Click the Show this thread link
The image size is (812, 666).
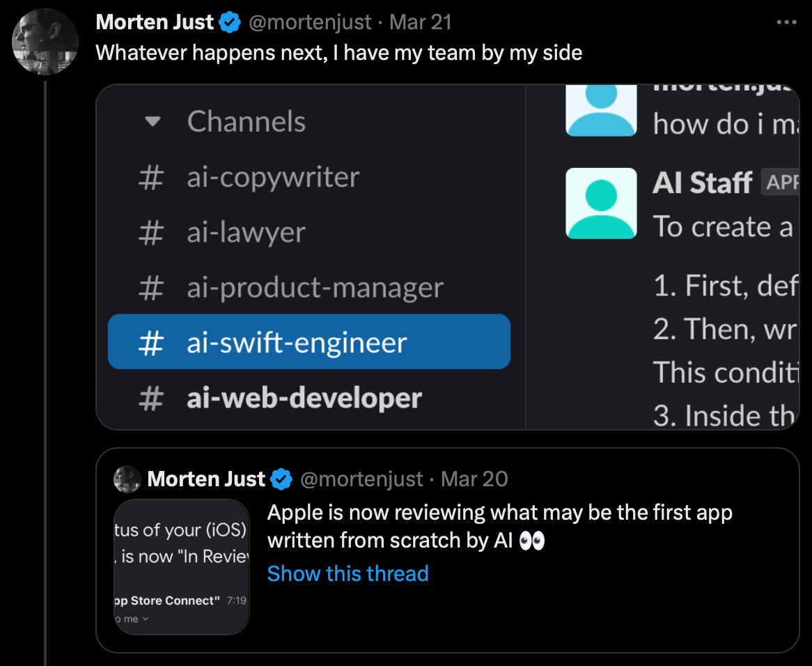[x=348, y=574]
